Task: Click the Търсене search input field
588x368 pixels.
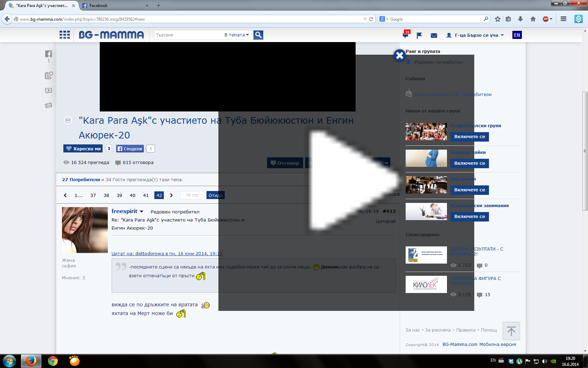Action: (187, 35)
